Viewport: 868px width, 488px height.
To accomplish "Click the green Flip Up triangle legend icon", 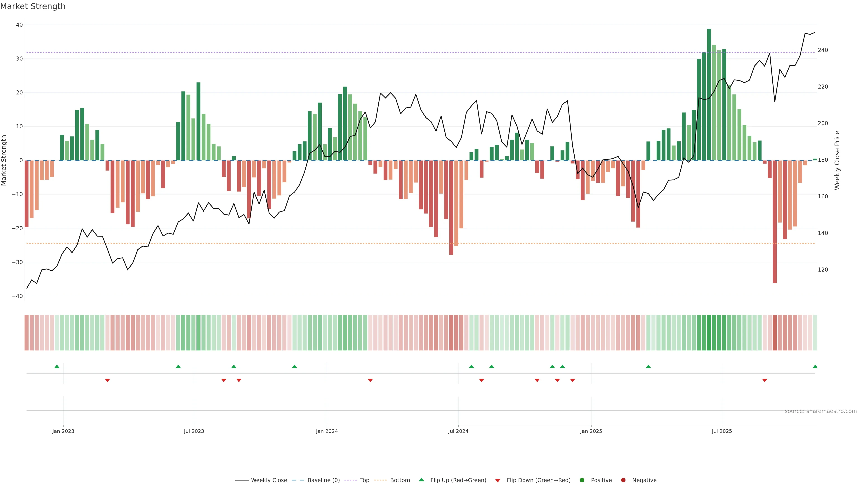I will (421, 480).
